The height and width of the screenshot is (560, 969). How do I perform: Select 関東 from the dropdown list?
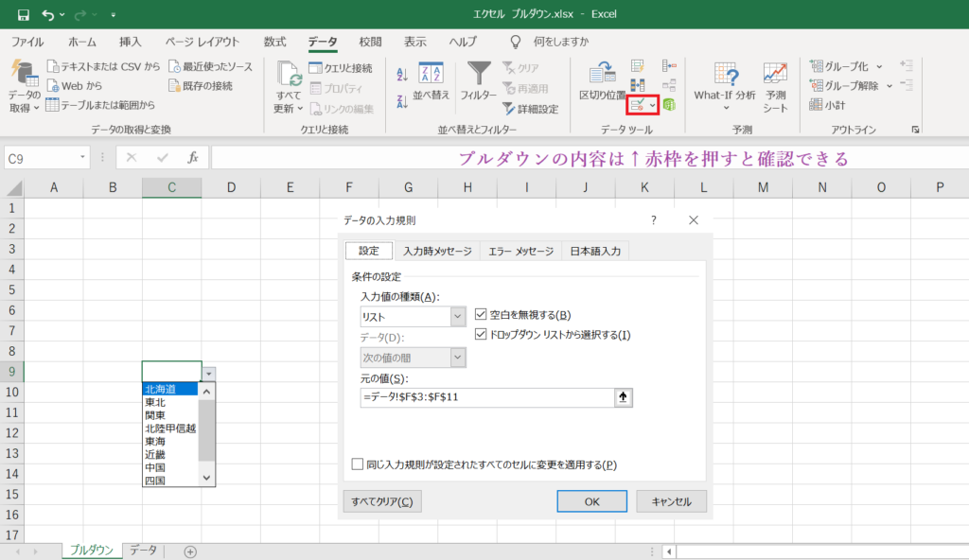(155, 415)
